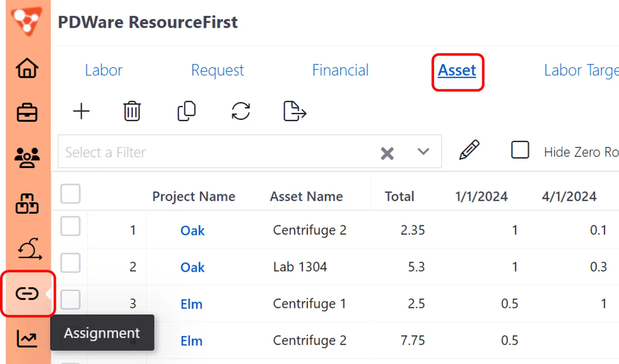Screen dimensions: 619x364
Task: Open the people group sidebar icon
Action: point(27,158)
